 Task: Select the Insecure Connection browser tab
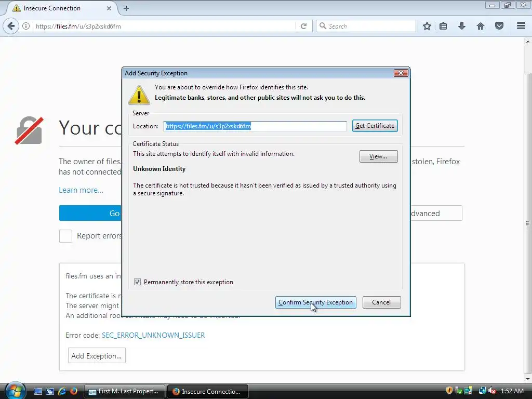pos(61,8)
